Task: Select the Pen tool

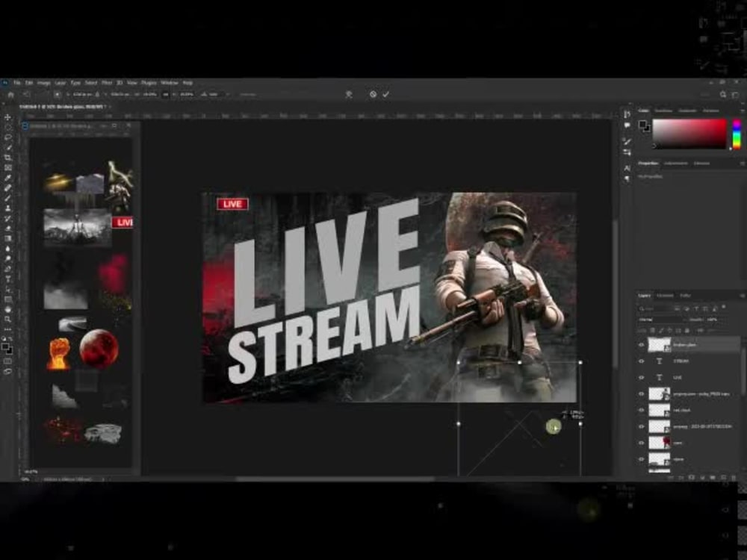Action: pos(7,269)
